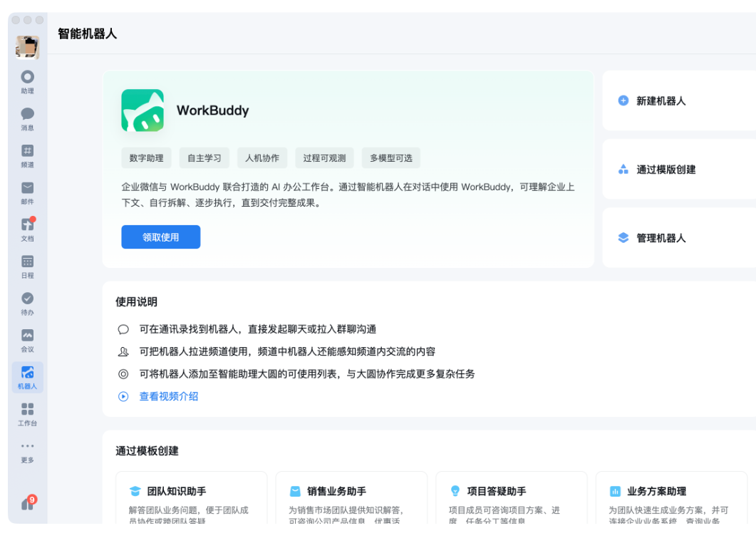756x538 pixels.
Task: Click the WorkBuddy cat logo
Action: (143, 110)
